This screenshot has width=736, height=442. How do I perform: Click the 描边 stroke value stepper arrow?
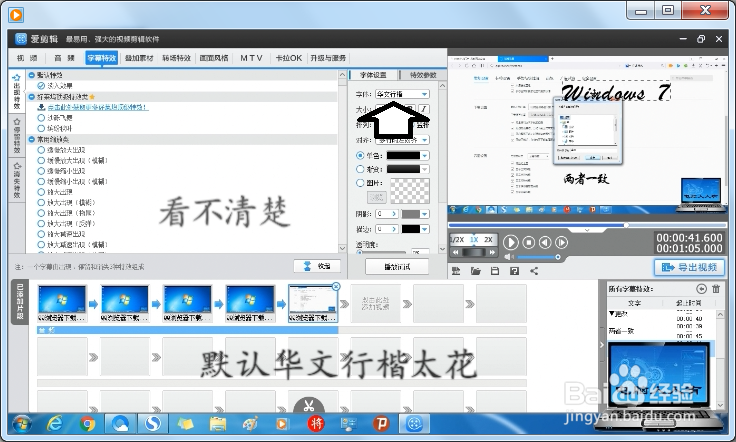pos(394,229)
